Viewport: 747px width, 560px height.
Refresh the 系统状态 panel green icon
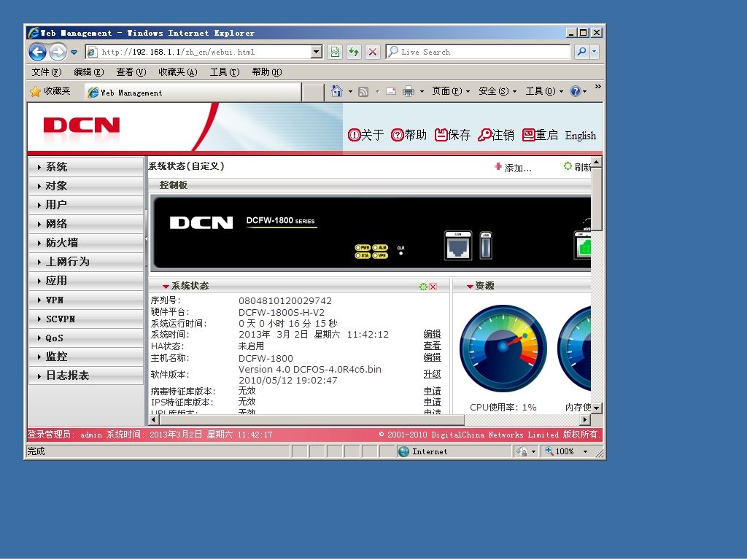[423, 287]
